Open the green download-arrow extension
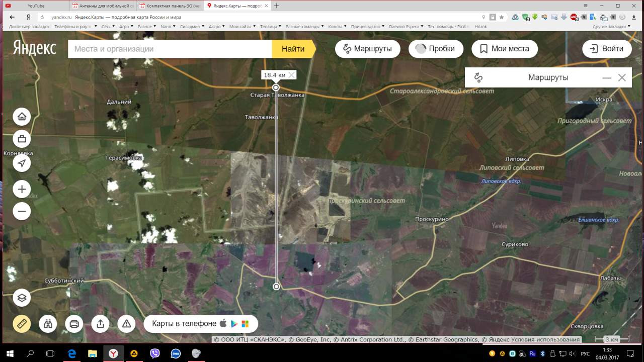644x362 pixels. (535, 17)
